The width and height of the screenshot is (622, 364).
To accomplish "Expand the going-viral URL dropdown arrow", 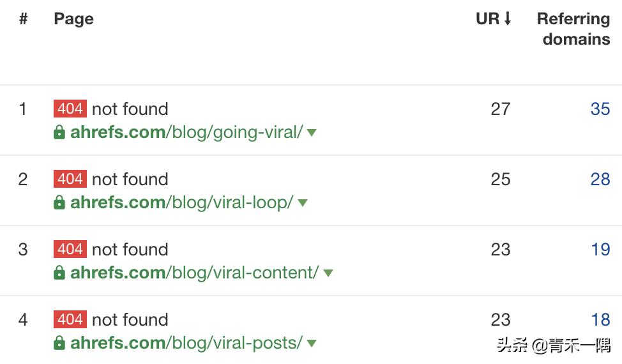I will point(312,133).
